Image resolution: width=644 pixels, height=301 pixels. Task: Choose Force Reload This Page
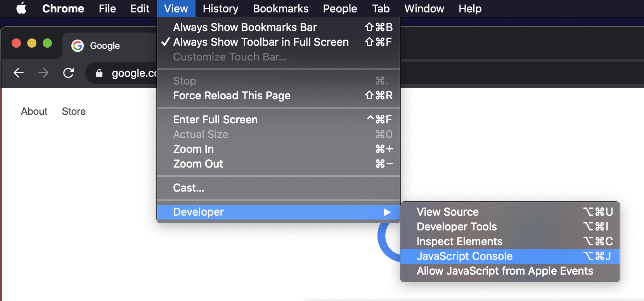[232, 95]
